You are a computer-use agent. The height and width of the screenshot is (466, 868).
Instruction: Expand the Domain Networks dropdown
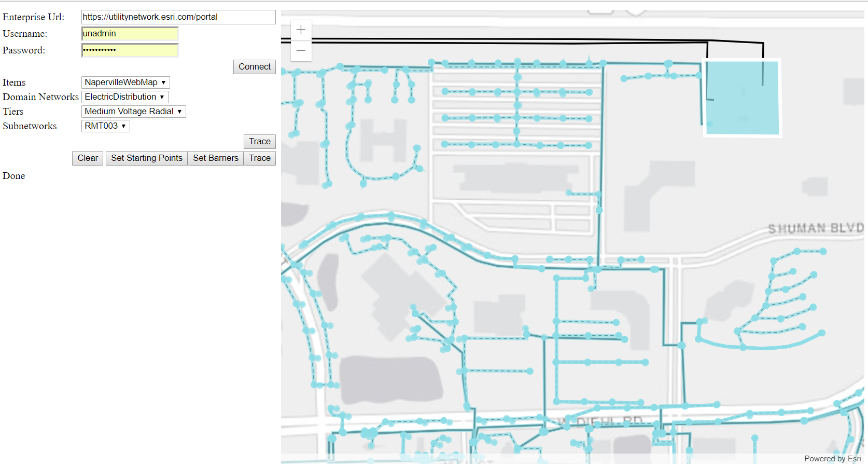tap(124, 97)
